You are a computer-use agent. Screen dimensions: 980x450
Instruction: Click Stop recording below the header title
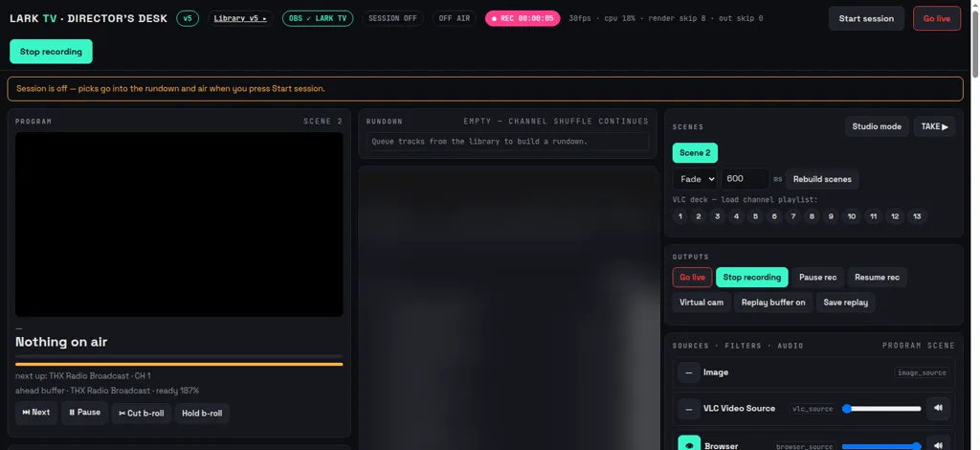point(52,52)
